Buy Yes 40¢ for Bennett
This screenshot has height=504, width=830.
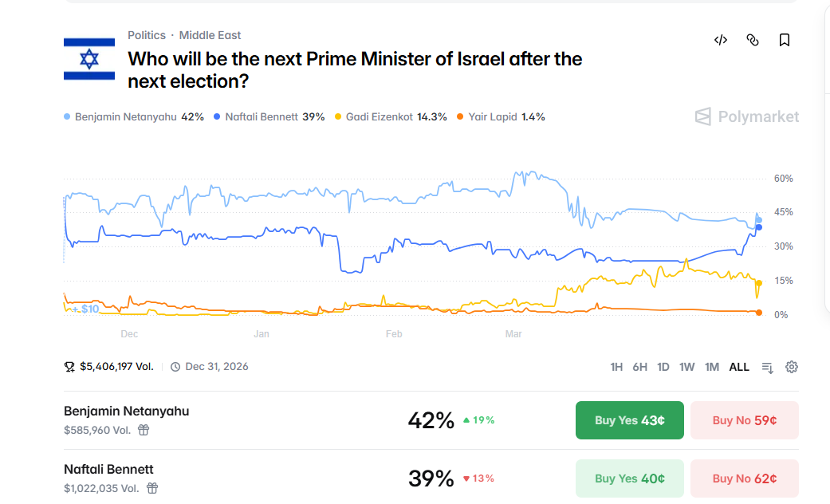pyautogui.click(x=630, y=478)
